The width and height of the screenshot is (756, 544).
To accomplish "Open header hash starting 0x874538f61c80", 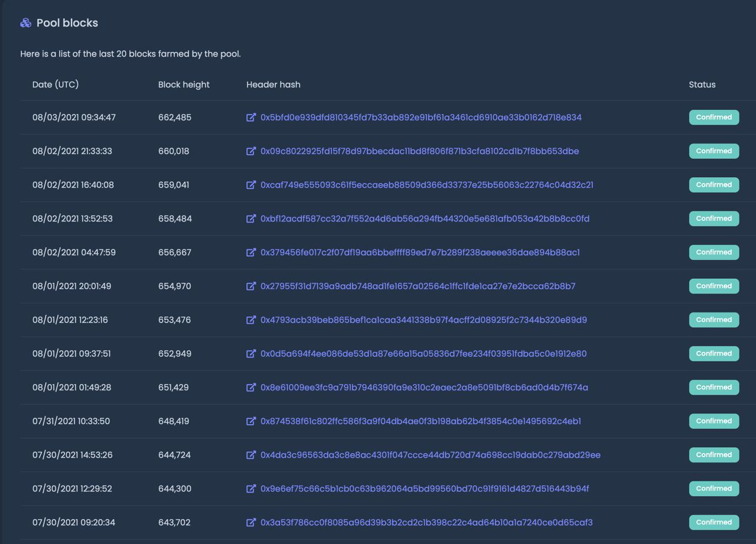I will 421,421.
